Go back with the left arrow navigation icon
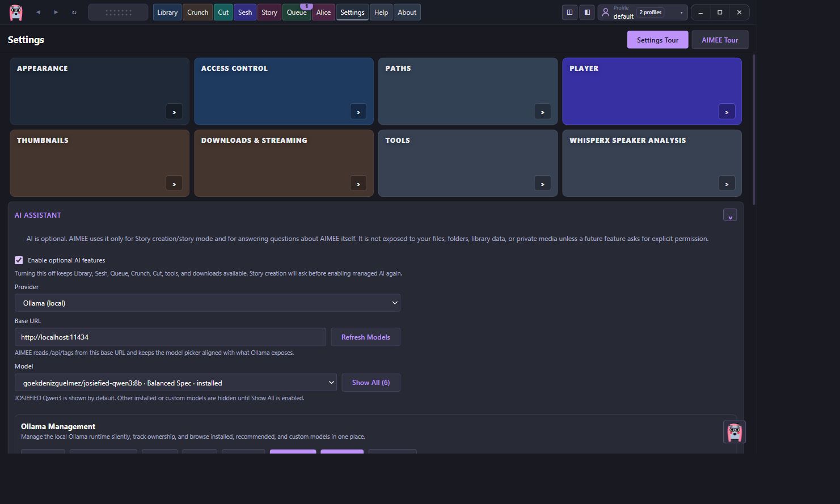840x504 pixels. coord(38,12)
